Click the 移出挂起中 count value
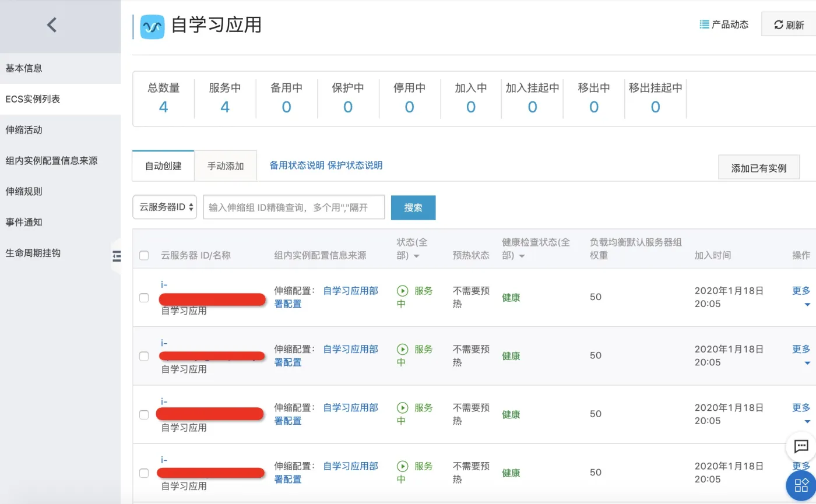Viewport: 816px width, 504px height. [655, 107]
